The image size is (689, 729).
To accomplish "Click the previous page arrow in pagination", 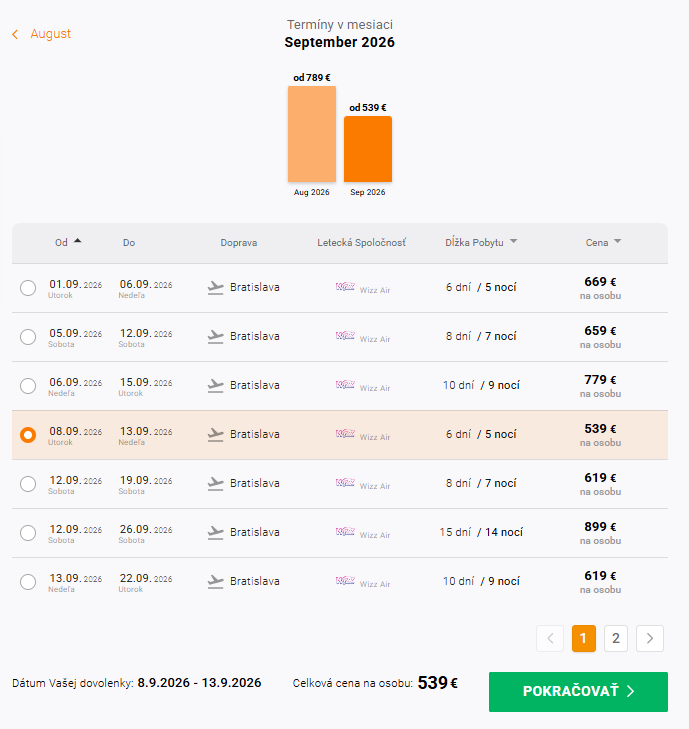I will click(x=550, y=638).
